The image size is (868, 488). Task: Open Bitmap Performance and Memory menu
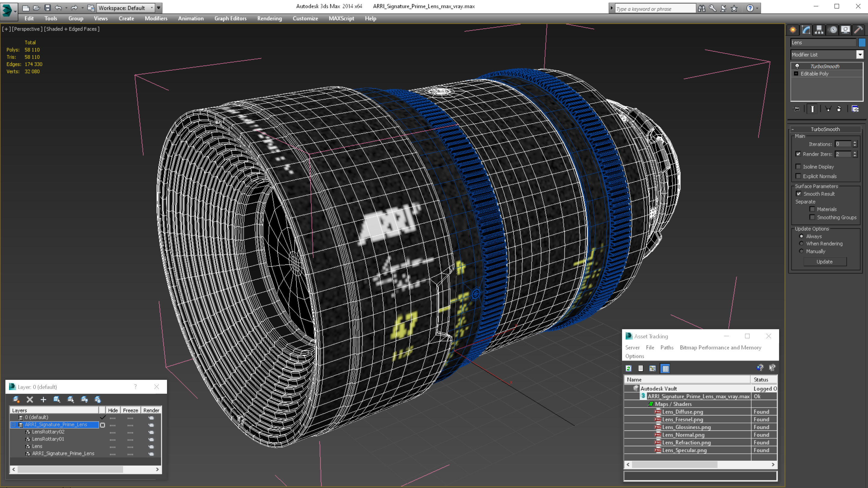720,348
